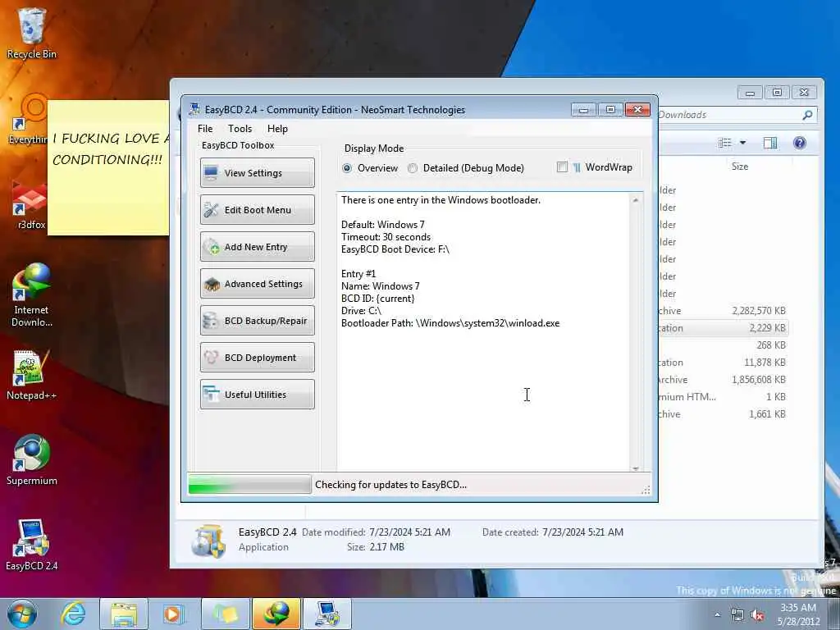
Task: Click the Bootloader Path line in overview
Action: point(450,323)
